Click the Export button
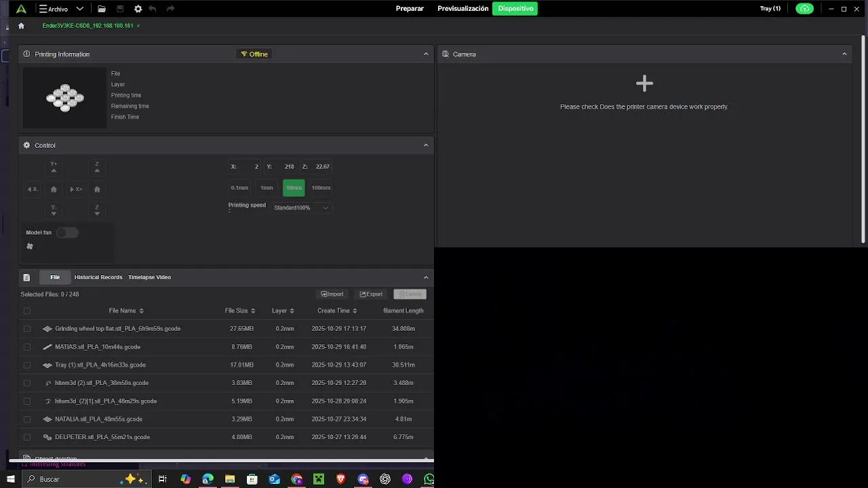This screenshot has width=868, height=488. click(x=371, y=294)
